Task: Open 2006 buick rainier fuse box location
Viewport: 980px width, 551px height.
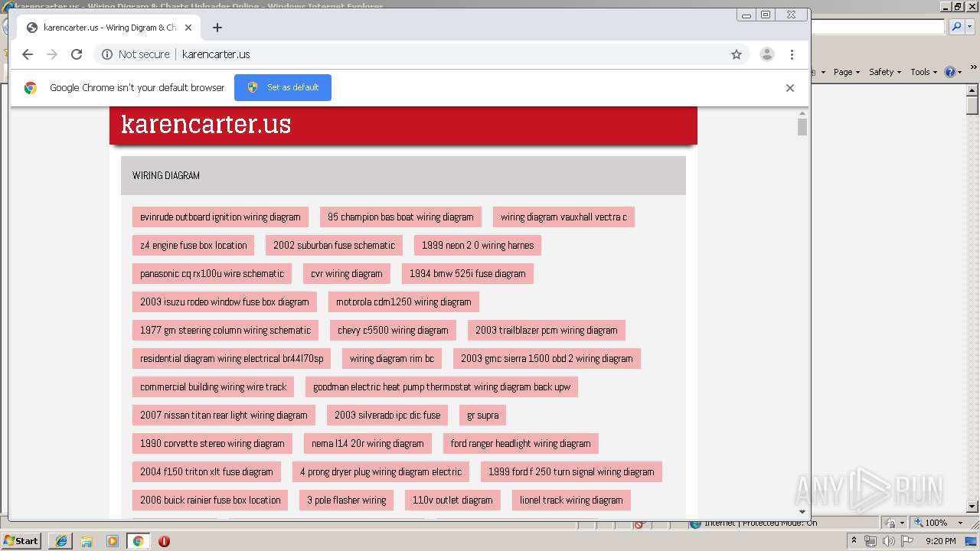Action: click(x=211, y=500)
